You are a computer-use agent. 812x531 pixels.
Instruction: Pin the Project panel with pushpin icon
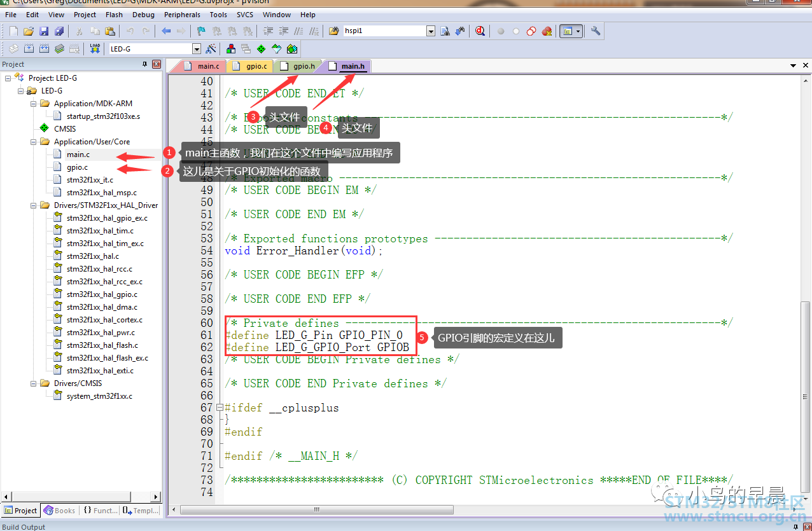[x=144, y=64]
